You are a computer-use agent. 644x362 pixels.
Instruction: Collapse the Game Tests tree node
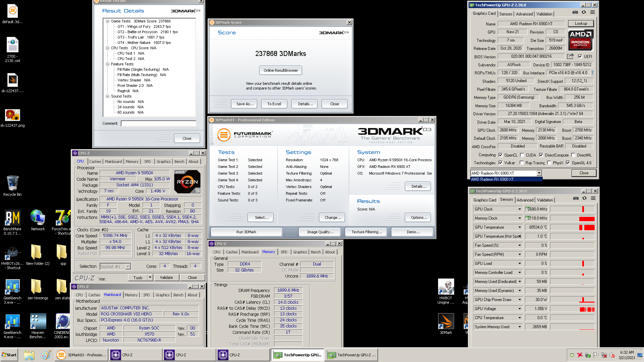(x=108, y=21)
